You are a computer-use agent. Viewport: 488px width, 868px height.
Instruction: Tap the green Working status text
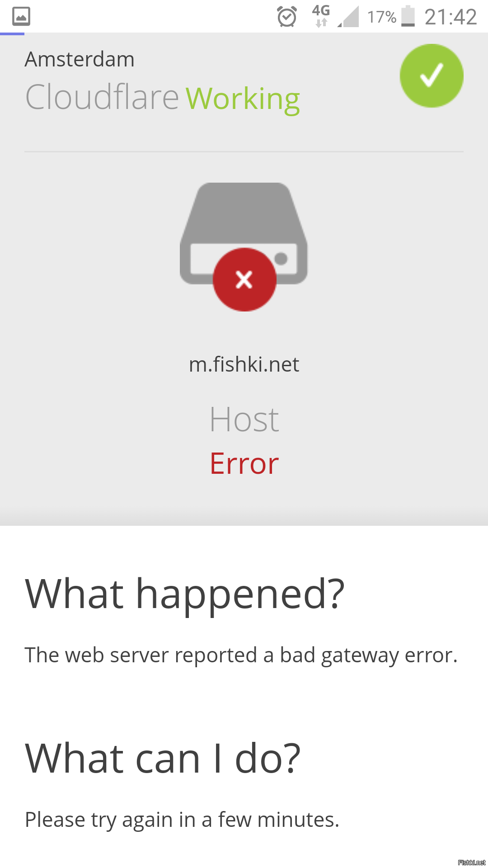point(243,99)
